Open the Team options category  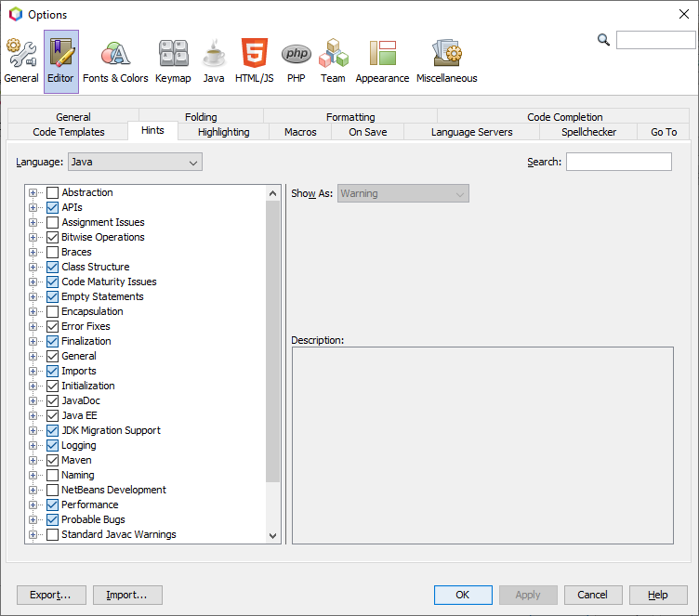[333, 61]
